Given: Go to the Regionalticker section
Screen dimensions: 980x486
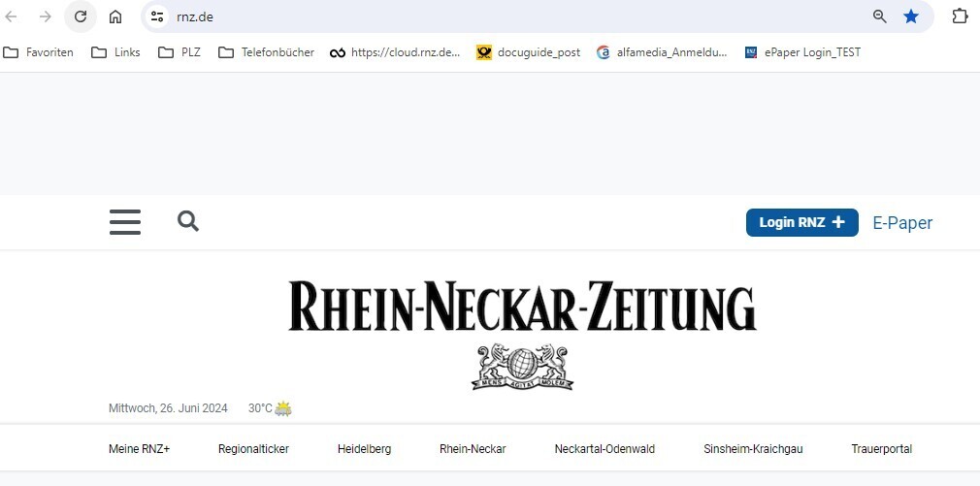Looking at the screenshot, I should (x=254, y=448).
